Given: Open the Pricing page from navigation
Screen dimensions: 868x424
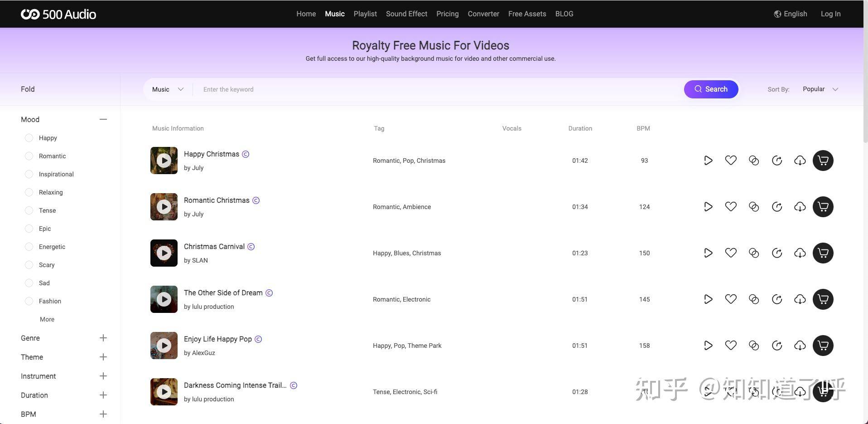Looking at the screenshot, I should click(x=447, y=14).
